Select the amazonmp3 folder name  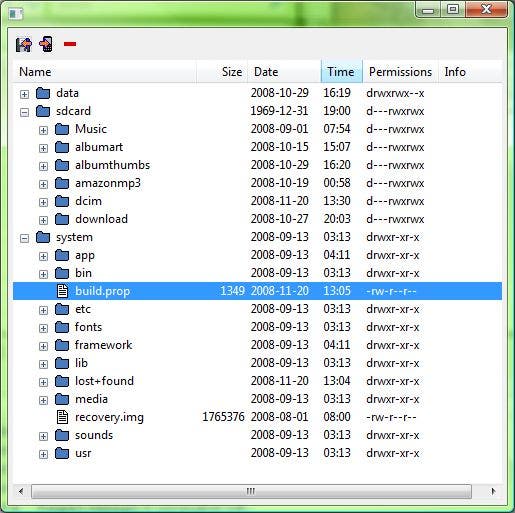[x=108, y=183]
